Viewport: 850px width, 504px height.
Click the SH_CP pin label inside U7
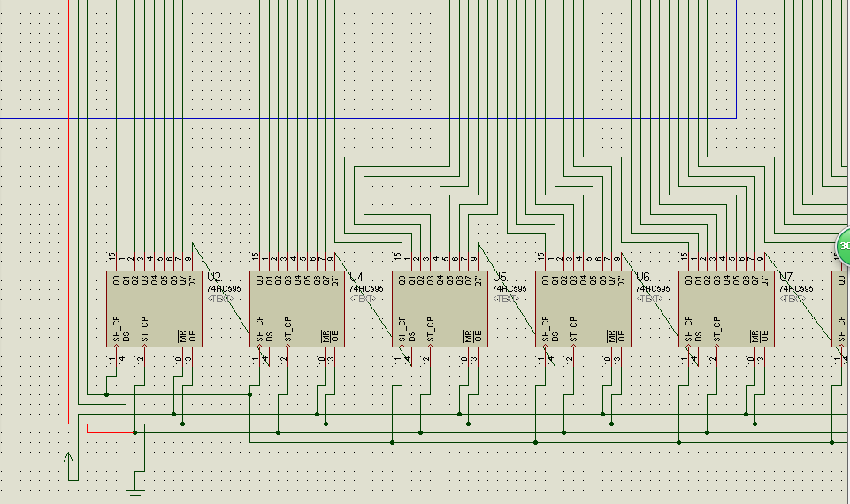pos(688,330)
